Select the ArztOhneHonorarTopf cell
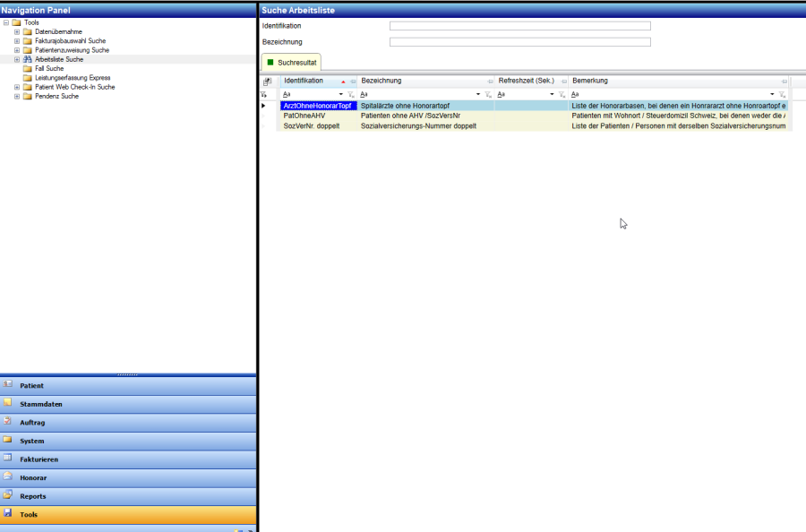 pyautogui.click(x=319, y=106)
